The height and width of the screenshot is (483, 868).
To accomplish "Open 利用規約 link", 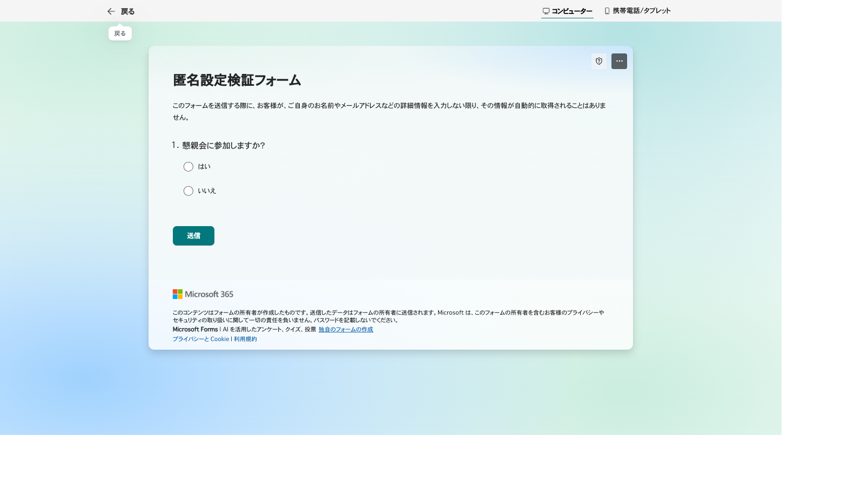I will pyautogui.click(x=245, y=339).
